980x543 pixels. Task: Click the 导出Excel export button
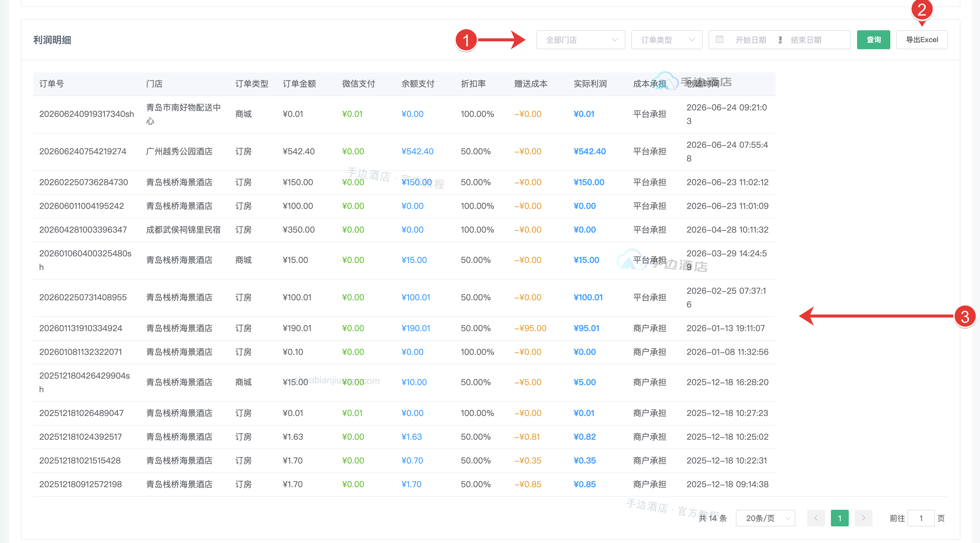[x=922, y=40]
